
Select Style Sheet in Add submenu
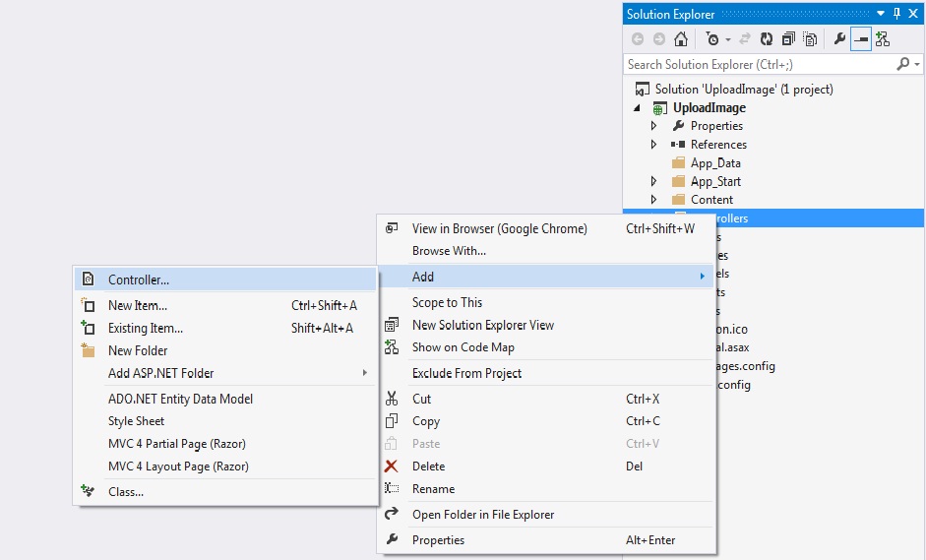(x=225, y=421)
